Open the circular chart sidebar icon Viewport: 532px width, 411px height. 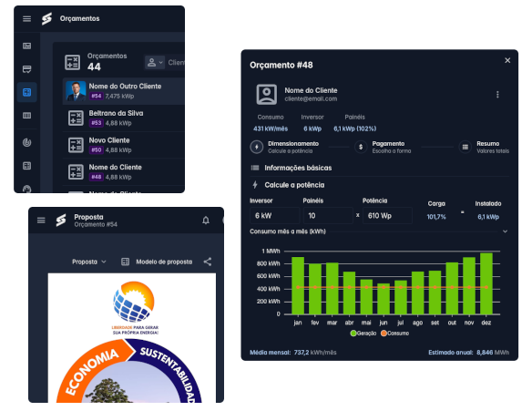[x=26, y=142]
